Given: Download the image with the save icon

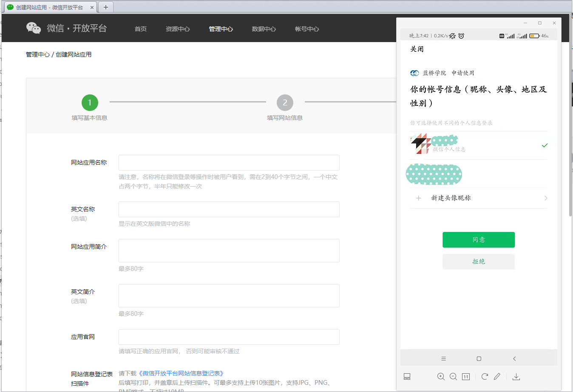Looking at the screenshot, I should pyautogui.click(x=516, y=377).
